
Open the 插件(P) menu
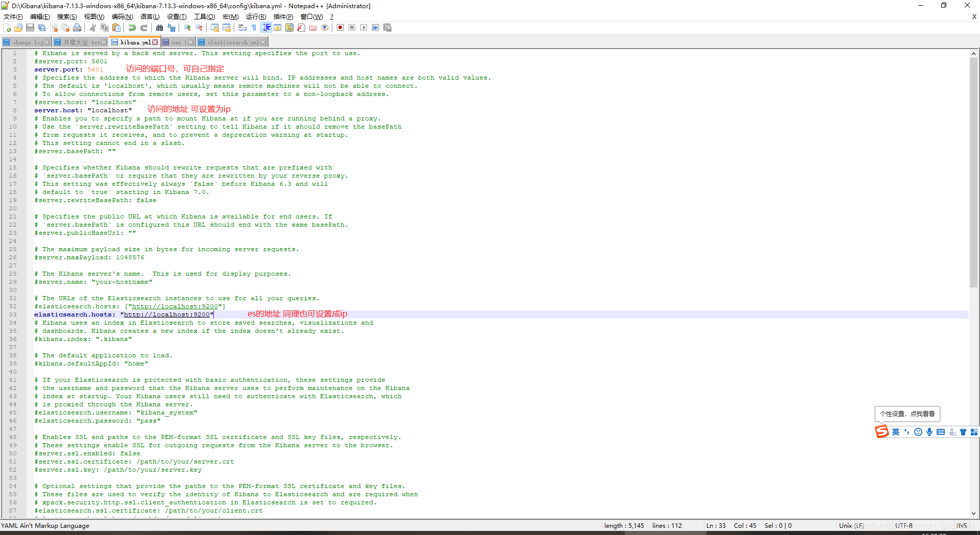click(x=283, y=17)
